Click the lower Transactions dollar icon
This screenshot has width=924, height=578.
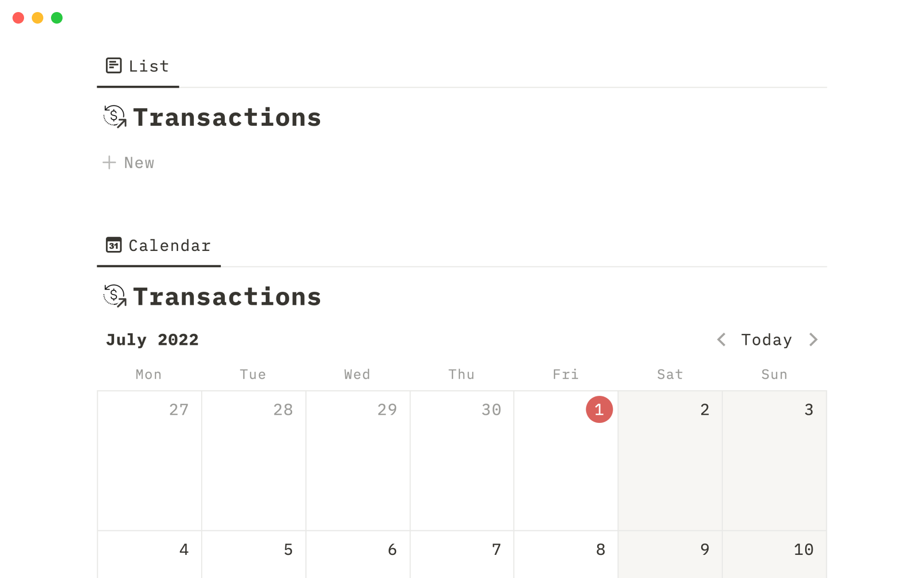[115, 296]
